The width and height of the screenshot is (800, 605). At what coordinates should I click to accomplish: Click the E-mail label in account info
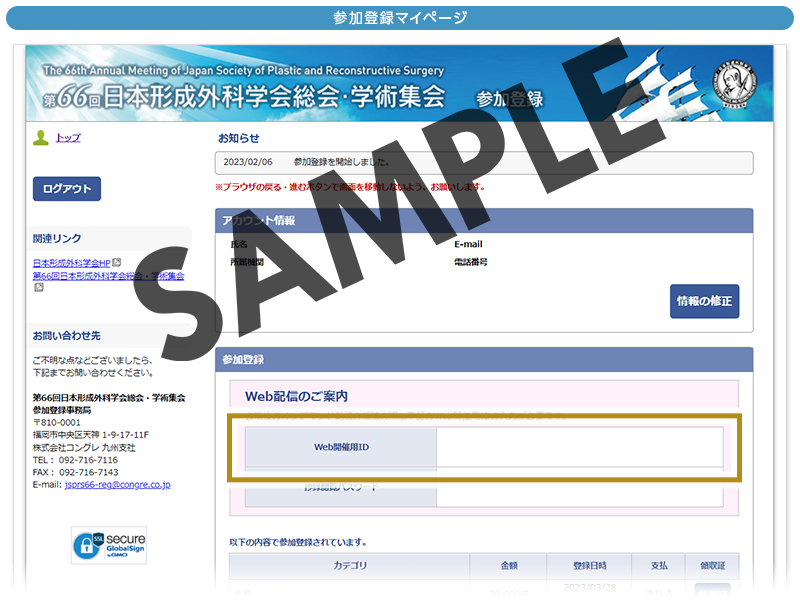(x=468, y=244)
